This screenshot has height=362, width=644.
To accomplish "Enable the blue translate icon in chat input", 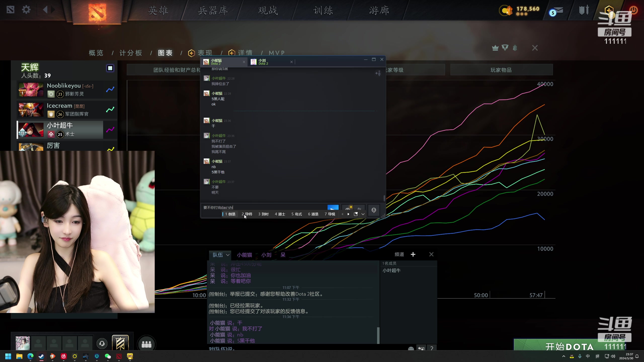I will (x=333, y=207).
